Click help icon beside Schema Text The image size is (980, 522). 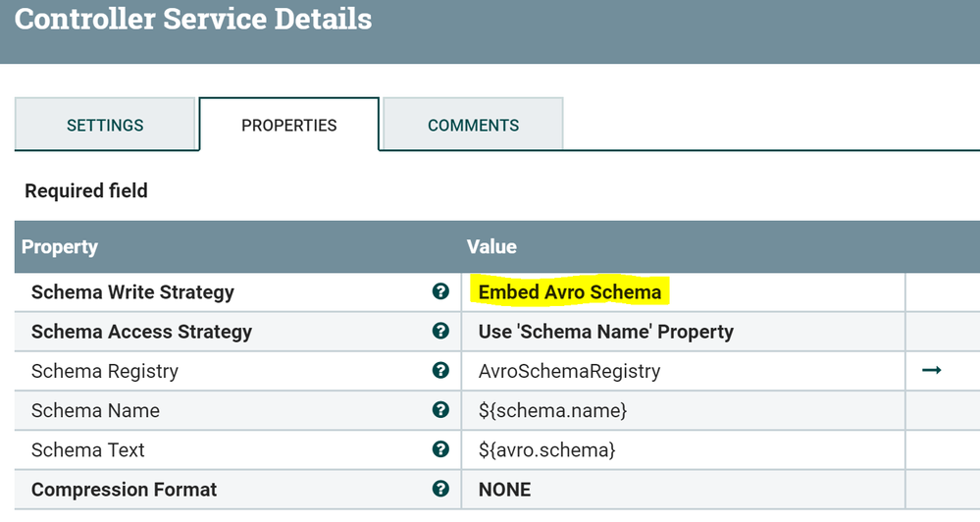(440, 449)
